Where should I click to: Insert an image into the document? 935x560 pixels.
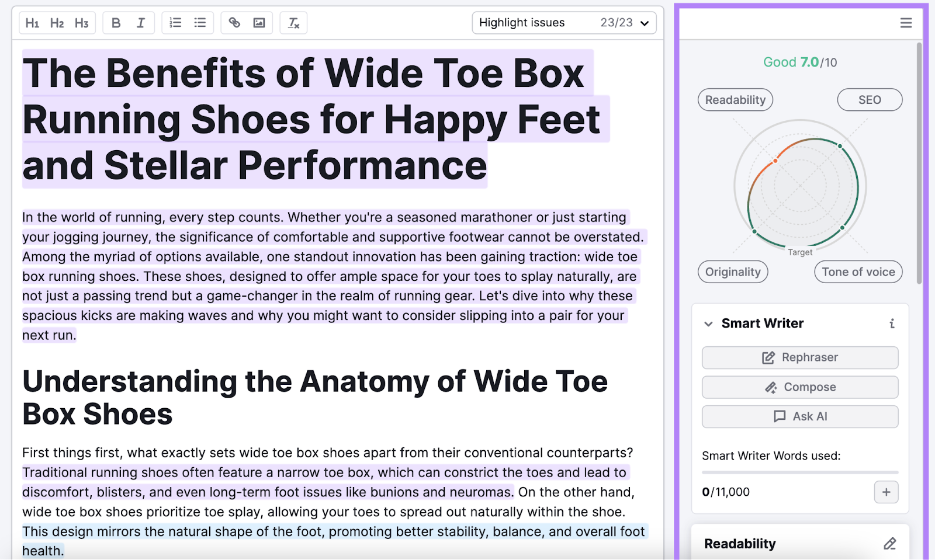click(x=258, y=23)
